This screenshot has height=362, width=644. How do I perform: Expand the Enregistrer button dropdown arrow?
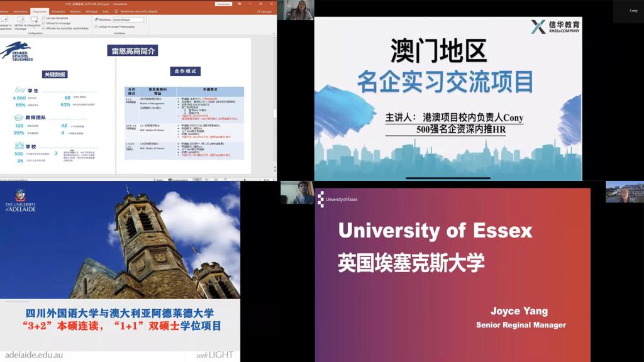(x=35, y=30)
